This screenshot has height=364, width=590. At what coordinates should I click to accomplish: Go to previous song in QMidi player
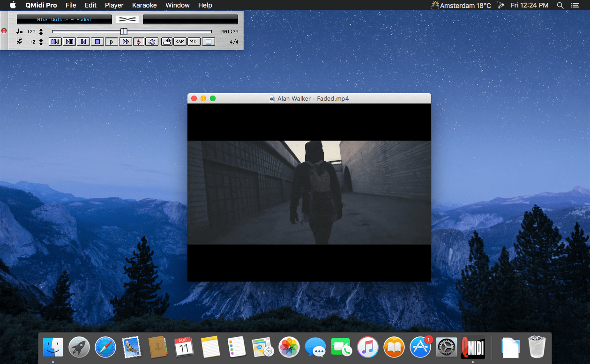55,42
